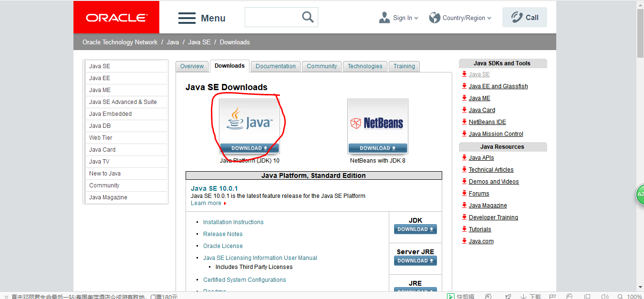Image resolution: width=644 pixels, height=299 pixels.
Task: Click the green video editor icon in the status bar
Action: point(451,296)
